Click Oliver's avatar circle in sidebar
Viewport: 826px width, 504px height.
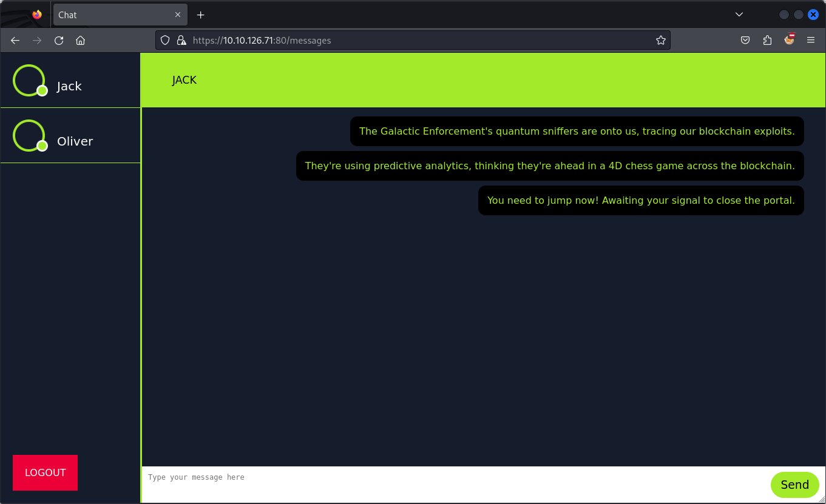29,135
